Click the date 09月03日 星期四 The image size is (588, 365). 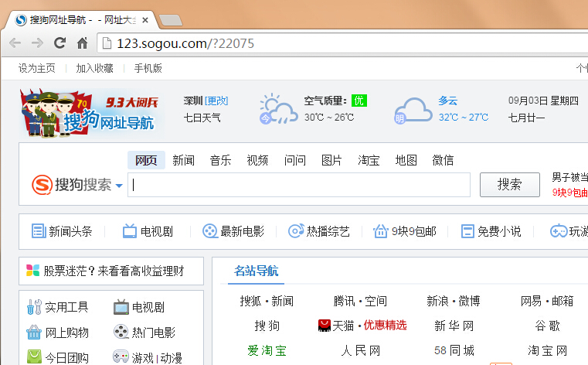pyautogui.click(x=543, y=101)
